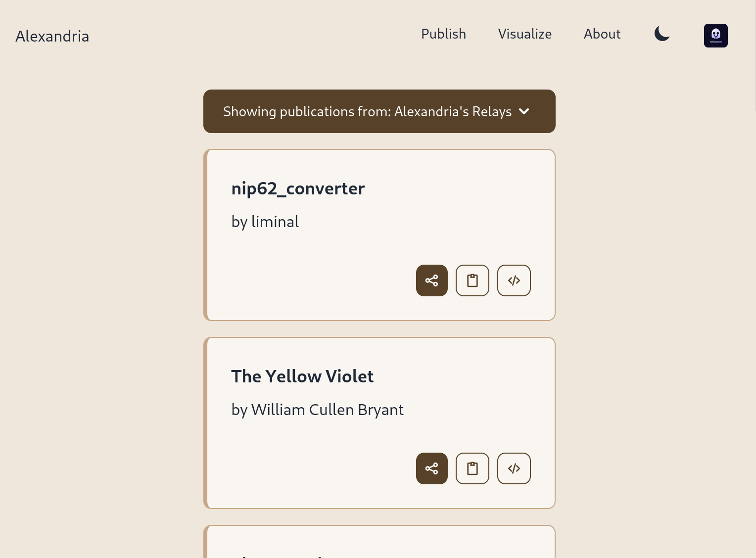The height and width of the screenshot is (558, 756).
Task: Click the 'by liminal' author line
Action: coord(265,222)
